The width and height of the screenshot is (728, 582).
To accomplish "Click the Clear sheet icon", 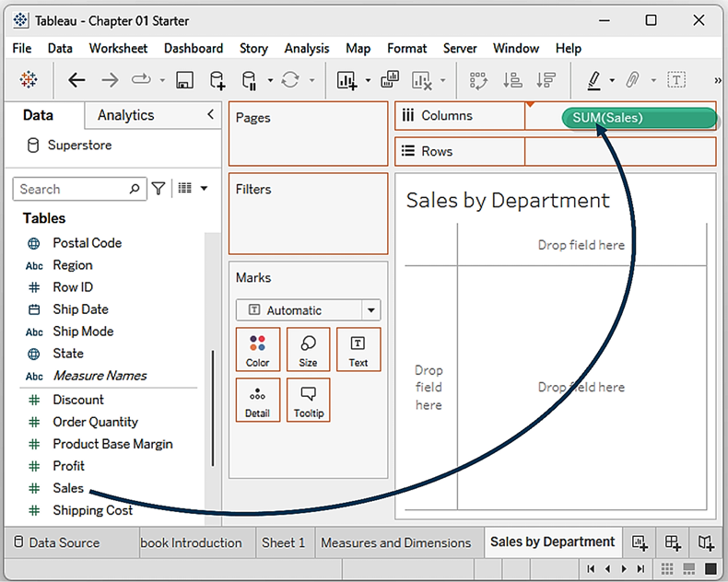I will coord(422,80).
